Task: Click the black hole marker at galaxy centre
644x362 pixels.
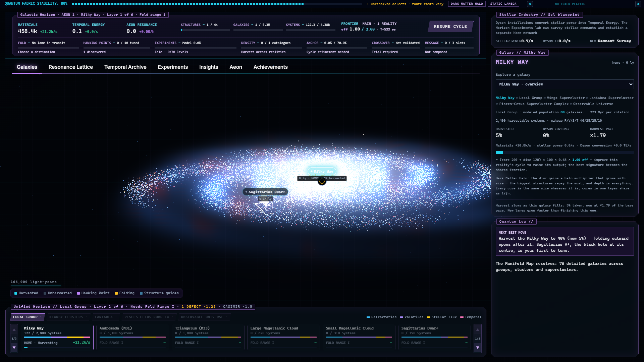Action: point(322,181)
